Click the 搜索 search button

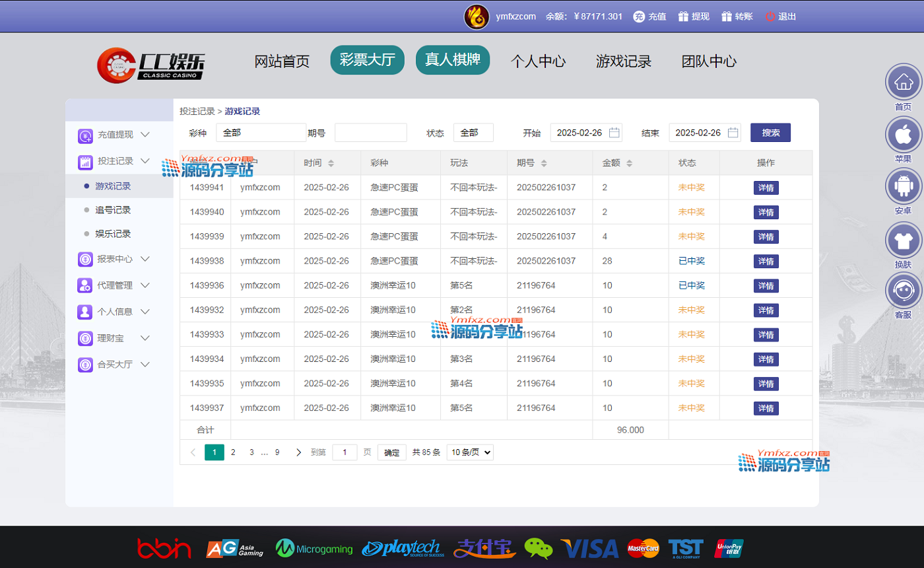(x=770, y=133)
